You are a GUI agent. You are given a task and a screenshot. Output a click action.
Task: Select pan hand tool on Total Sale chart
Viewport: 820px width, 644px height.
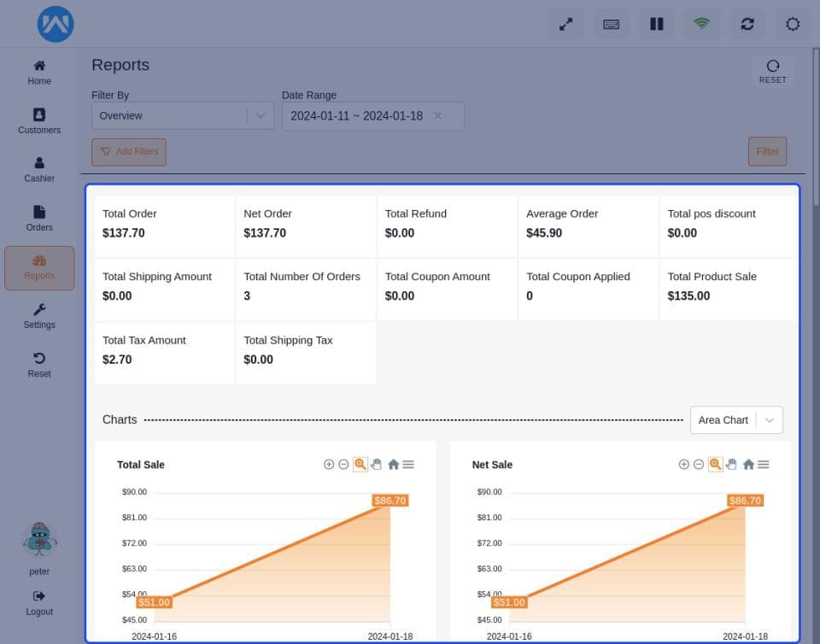click(x=376, y=464)
